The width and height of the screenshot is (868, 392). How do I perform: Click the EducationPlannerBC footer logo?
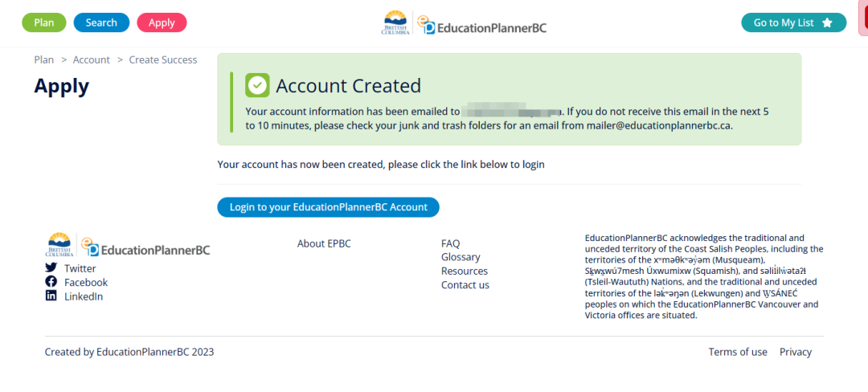[x=145, y=247]
